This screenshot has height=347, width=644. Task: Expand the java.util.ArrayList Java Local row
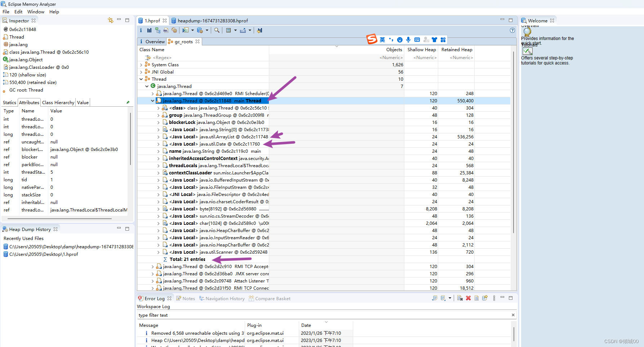pyautogui.click(x=158, y=137)
